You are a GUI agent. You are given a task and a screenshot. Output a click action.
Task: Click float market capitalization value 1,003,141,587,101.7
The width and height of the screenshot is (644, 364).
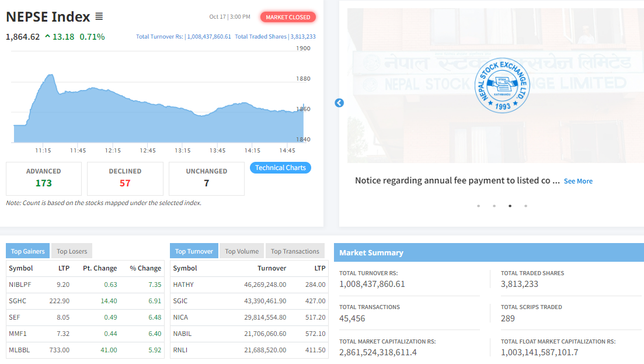point(539,352)
